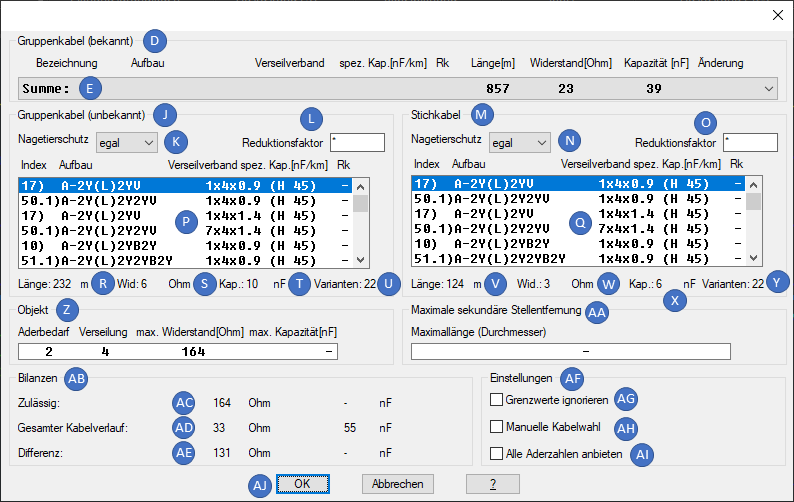Select 50.1)A-2Y(L)2Y2YV 7x4x1.4 in Stichkabel list
The image size is (794, 502).
pos(578,229)
